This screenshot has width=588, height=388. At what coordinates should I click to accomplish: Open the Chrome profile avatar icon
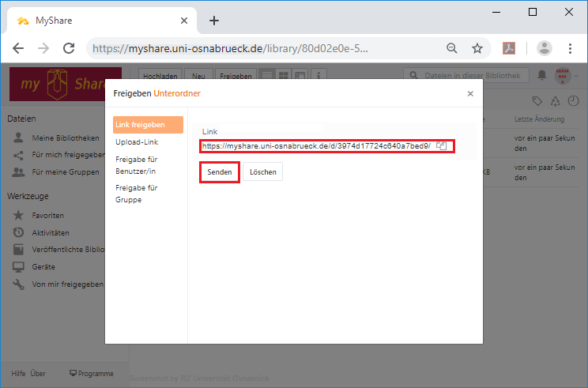coord(544,48)
